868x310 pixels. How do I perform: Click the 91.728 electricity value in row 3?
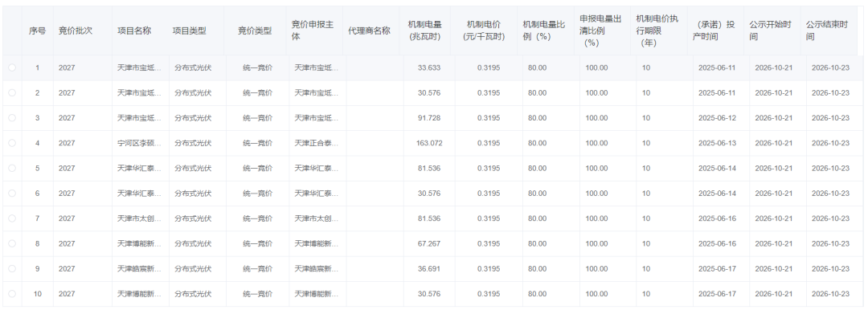click(429, 118)
